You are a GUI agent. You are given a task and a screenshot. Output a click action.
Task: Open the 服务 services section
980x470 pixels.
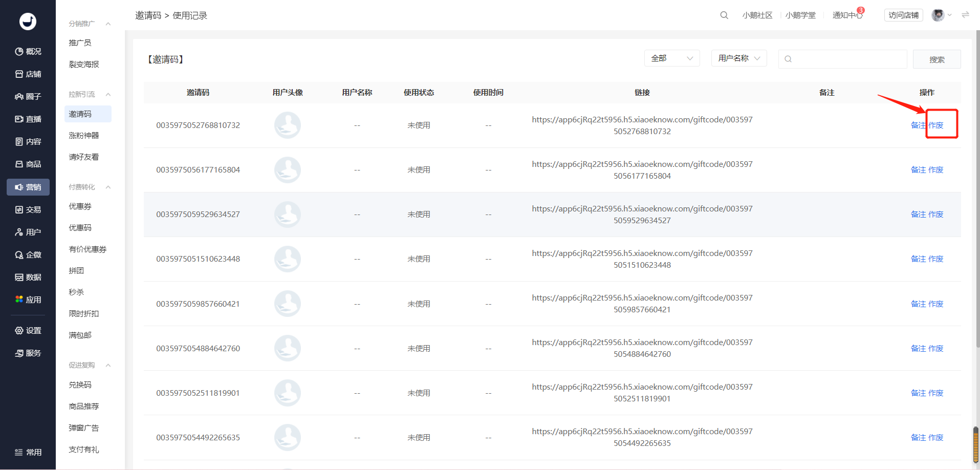(28, 353)
